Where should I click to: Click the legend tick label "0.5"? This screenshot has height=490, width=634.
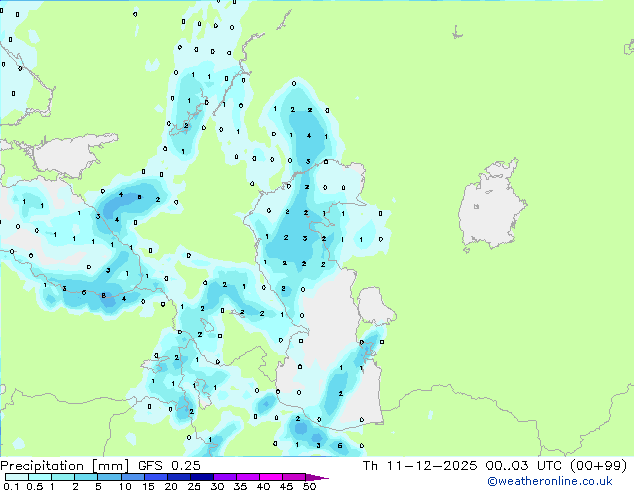34,486
